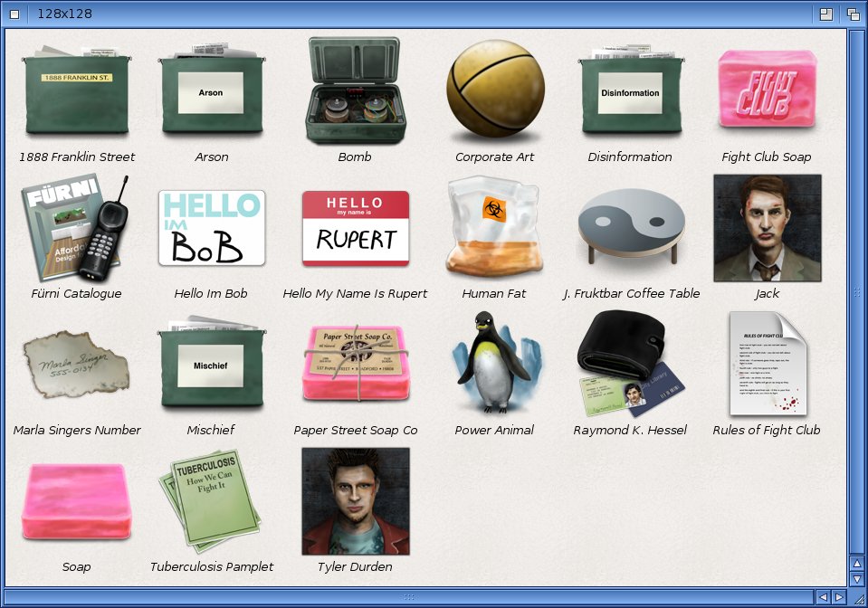Screen dimensions: 868x608
Task: Click the "Marla Singers Number" label
Action: click(77, 431)
